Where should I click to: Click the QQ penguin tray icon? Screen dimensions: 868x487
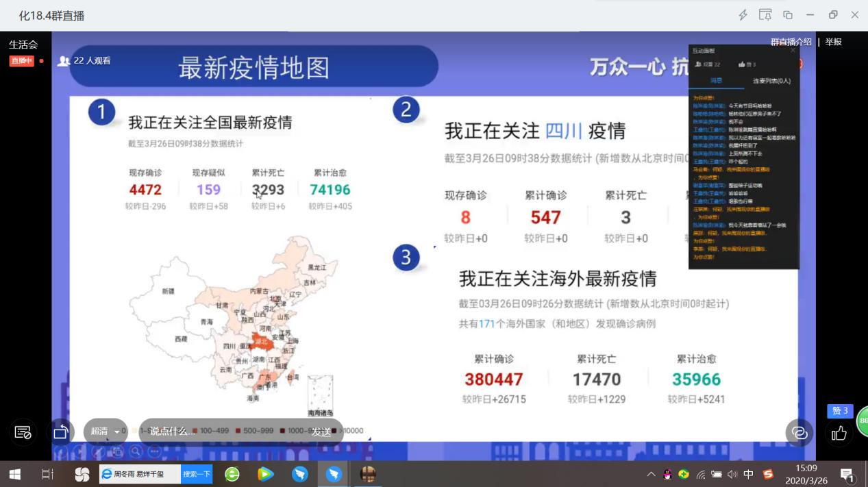click(x=668, y=474)
